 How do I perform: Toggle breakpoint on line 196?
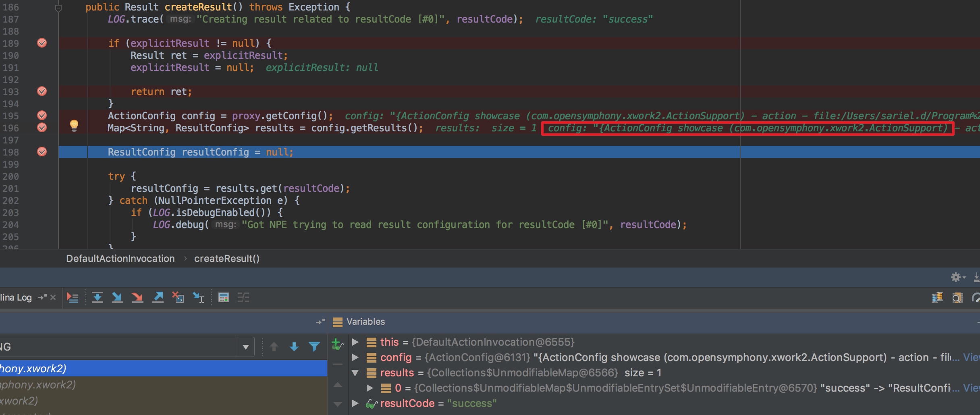pyautogui.click(x=42, y=127)
